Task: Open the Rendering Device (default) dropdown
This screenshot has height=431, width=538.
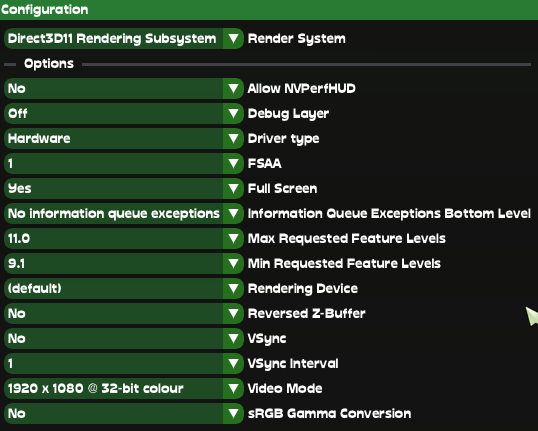Action: coord(124,289)
